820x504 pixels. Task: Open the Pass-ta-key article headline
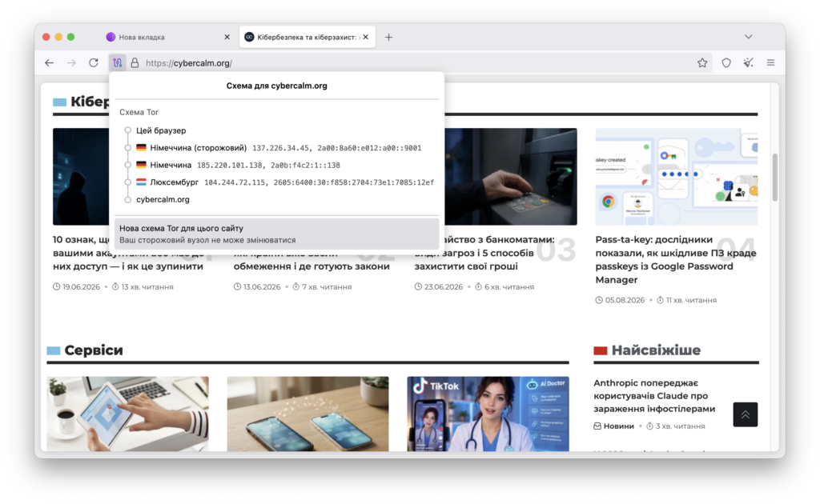tap(676, 259)
